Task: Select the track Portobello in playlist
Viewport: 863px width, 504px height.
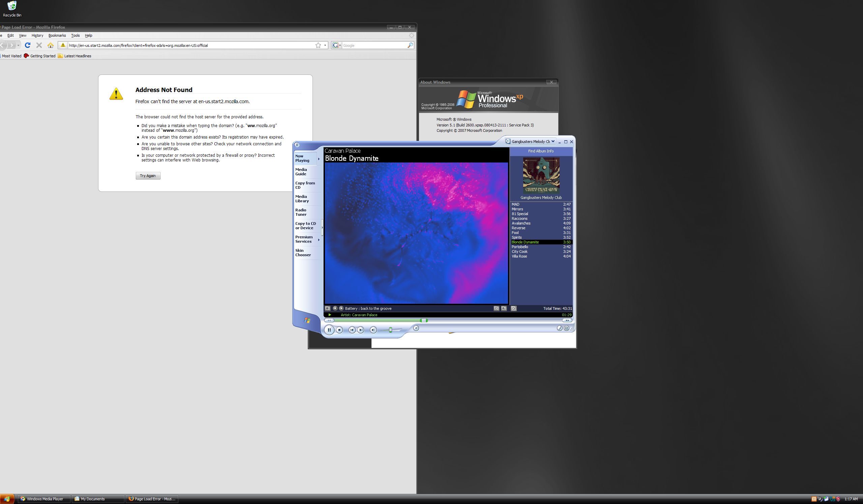Action: pyautogui.click(x=541, y=247)
